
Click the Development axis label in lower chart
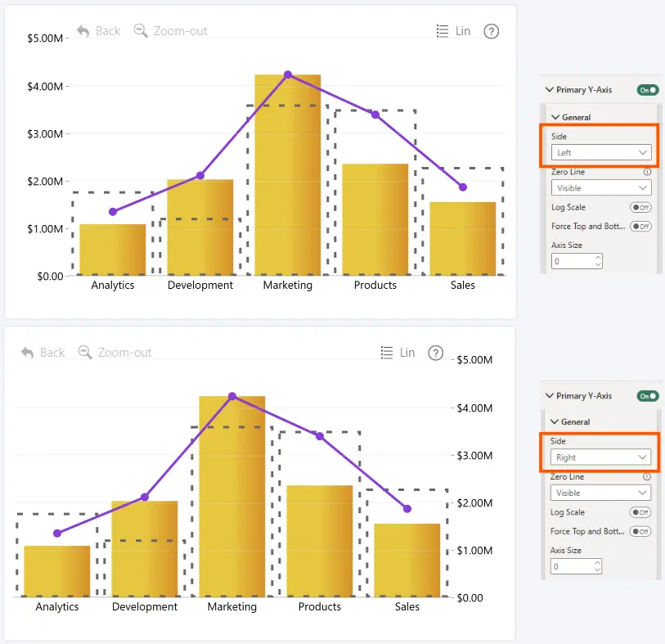click(145, 606)
